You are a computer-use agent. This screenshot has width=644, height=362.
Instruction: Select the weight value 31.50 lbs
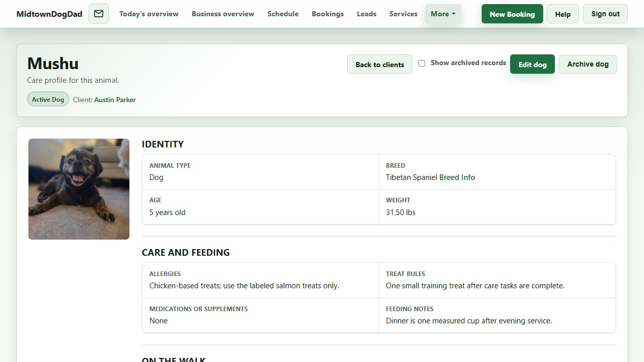point(401,213)
